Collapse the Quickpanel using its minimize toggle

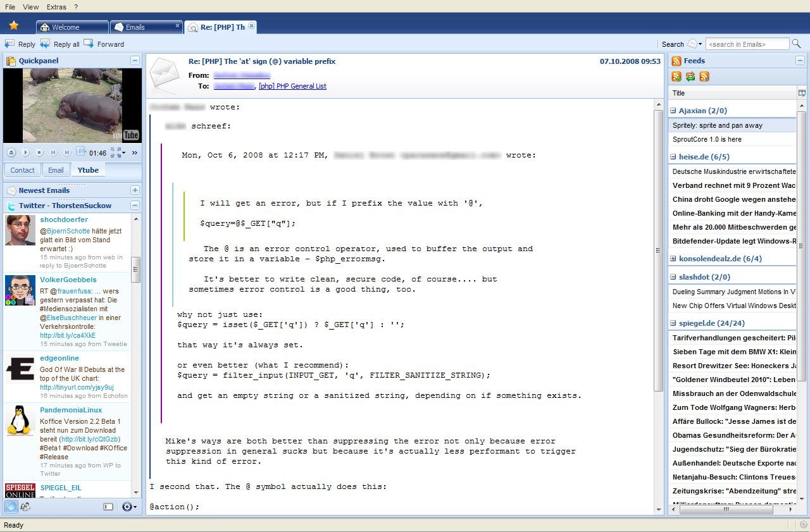135,60
